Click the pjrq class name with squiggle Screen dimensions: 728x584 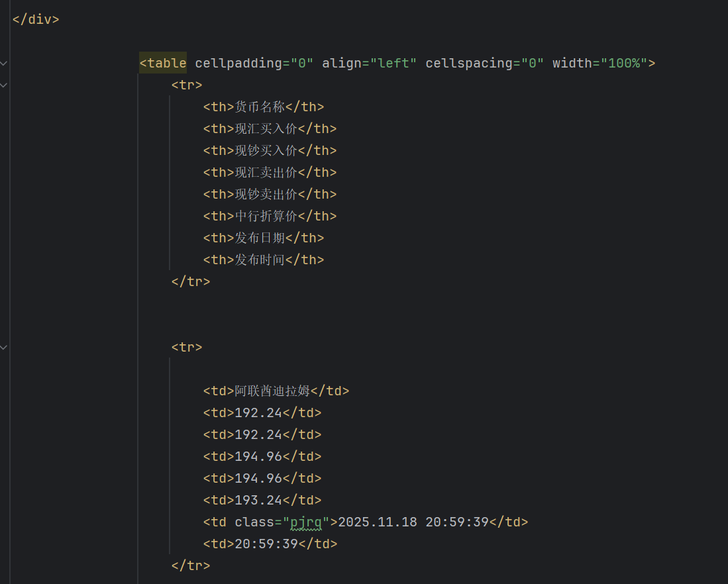(306, 522)
